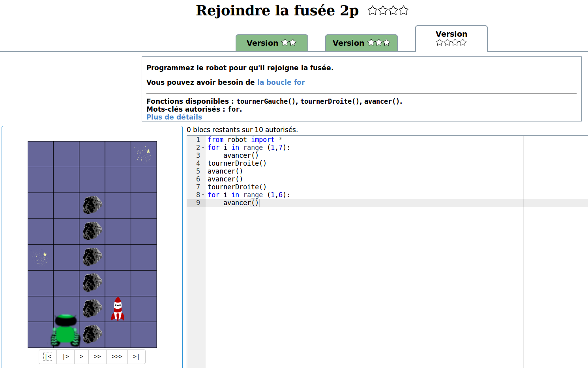588x368 pixels.
Task: Select the four-star Version tab
Action: [451, 38]
